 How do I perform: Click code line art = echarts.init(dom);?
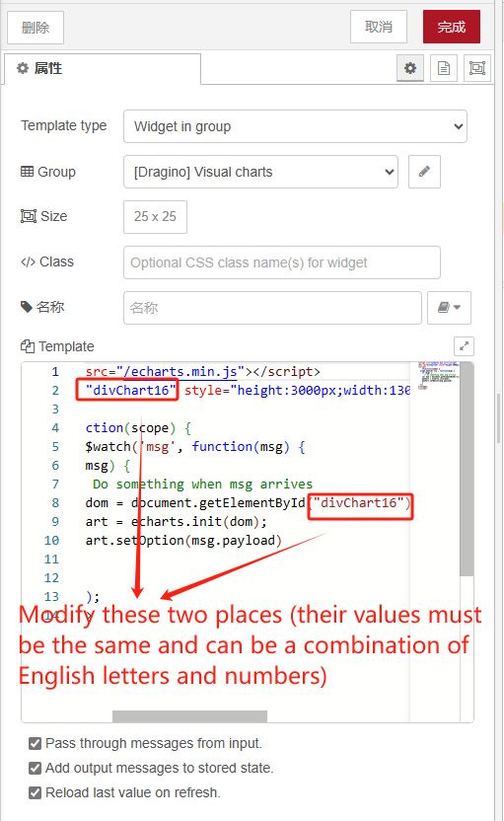tap(177, 521)
